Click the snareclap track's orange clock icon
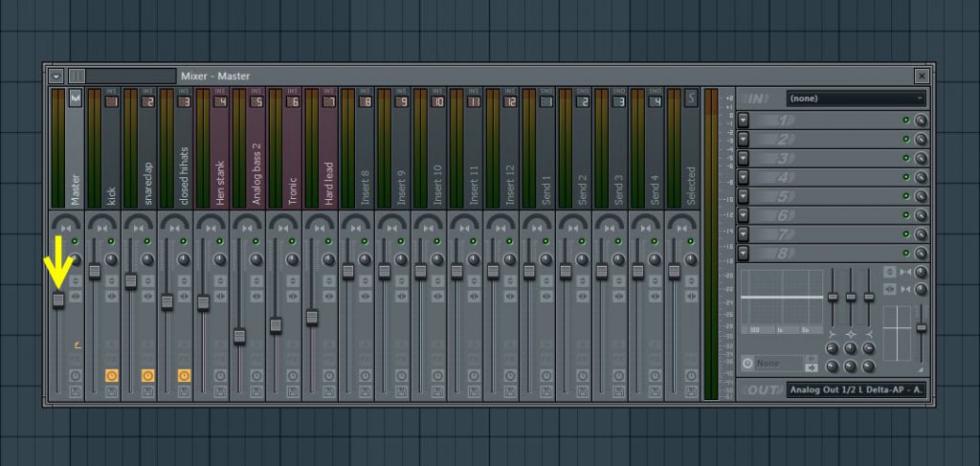 [148, 375]
